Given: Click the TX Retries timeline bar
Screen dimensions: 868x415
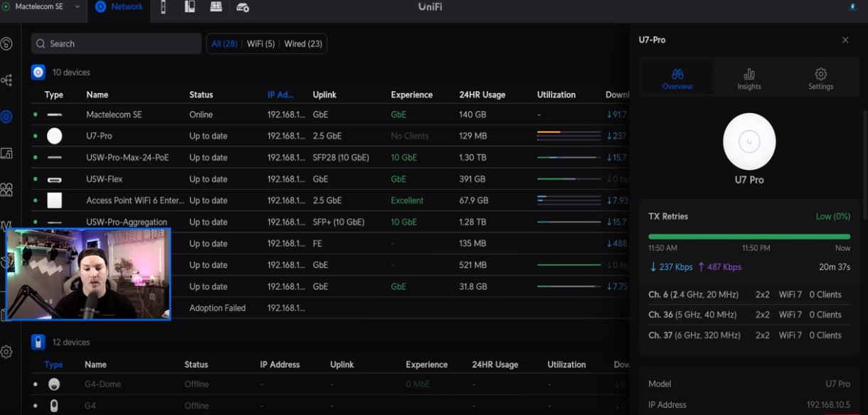Looking at the screenshot, I should pyautogui.click(x=749, y=237).
